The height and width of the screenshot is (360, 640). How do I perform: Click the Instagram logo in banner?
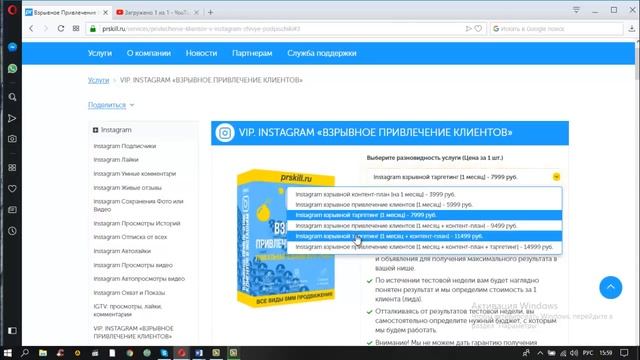224,133
